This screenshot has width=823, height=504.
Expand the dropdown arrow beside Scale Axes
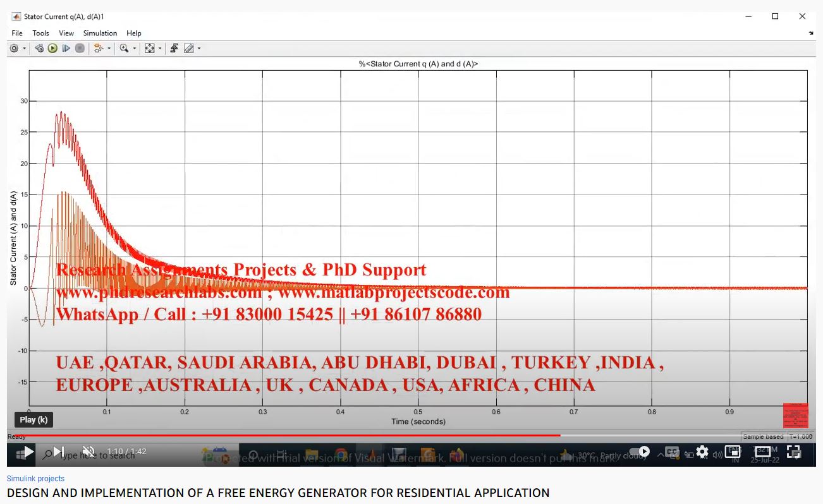159,49
